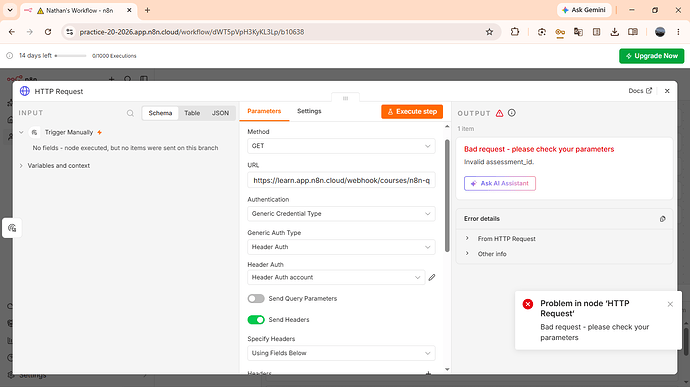
Task: Expand From HTTP Request error details
Action: coord(467,238)
